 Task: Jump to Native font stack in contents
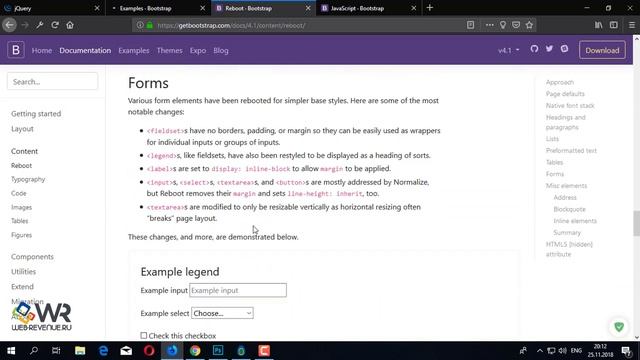[570, 105]
